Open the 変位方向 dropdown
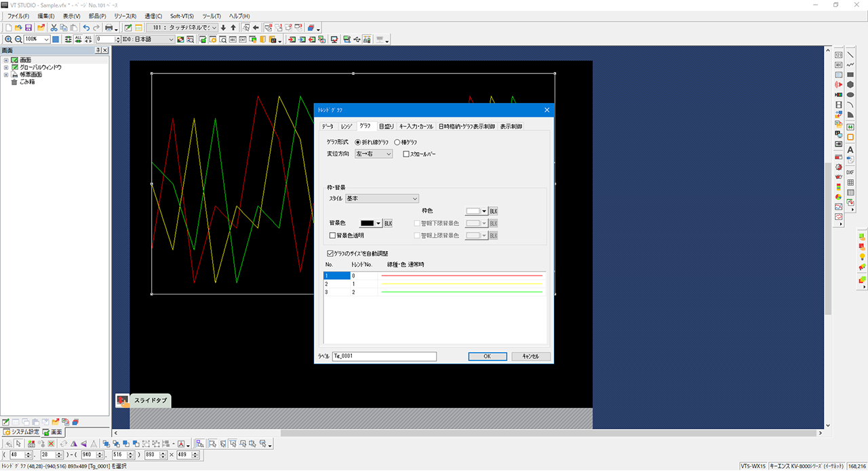The width and height of the screenshot is (868, 471). 374,154
